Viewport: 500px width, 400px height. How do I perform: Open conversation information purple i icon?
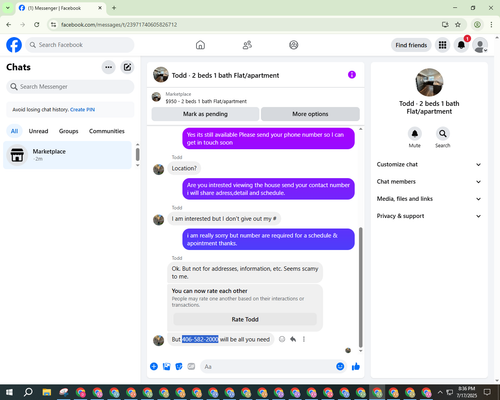[x=352, y=75]
